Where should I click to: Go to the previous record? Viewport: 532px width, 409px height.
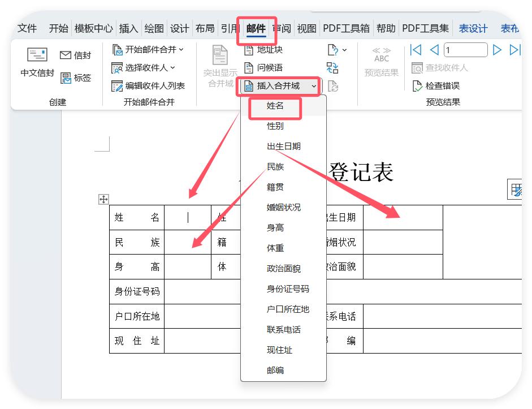[x=434, y=50]
